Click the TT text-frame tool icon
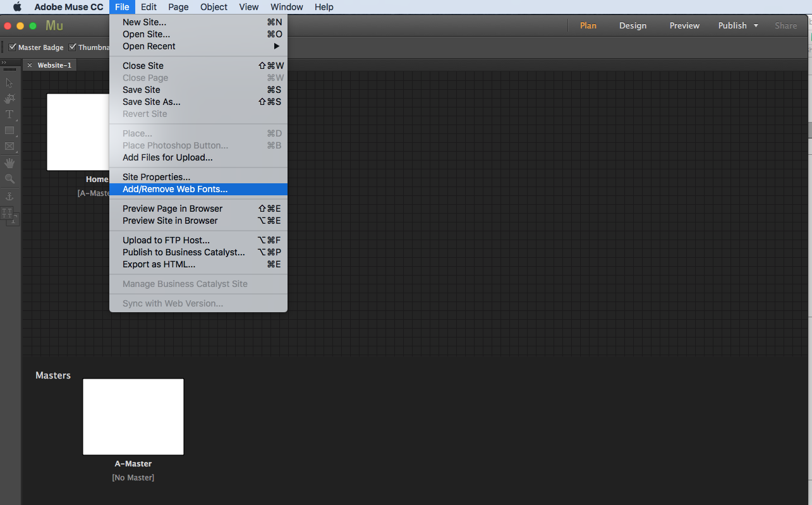 point(8,213)
